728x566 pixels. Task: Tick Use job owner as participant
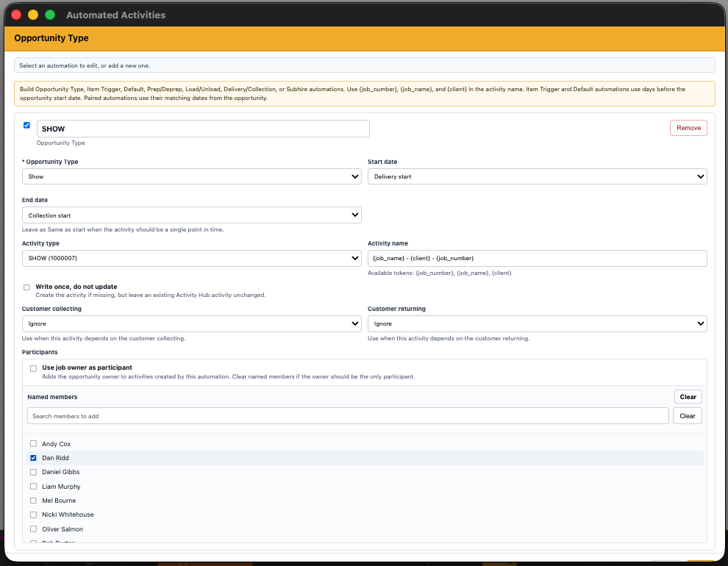33,368
